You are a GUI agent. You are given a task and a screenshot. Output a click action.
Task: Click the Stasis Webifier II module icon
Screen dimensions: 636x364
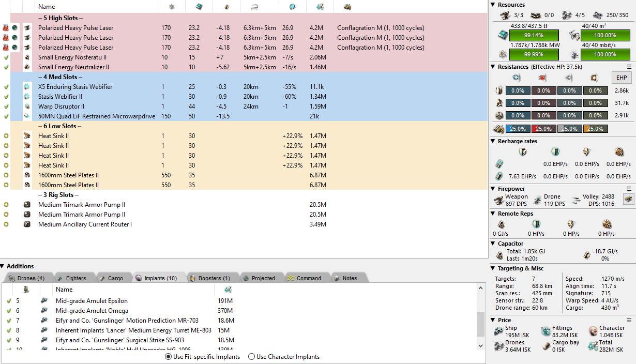(x=27, y=97)
